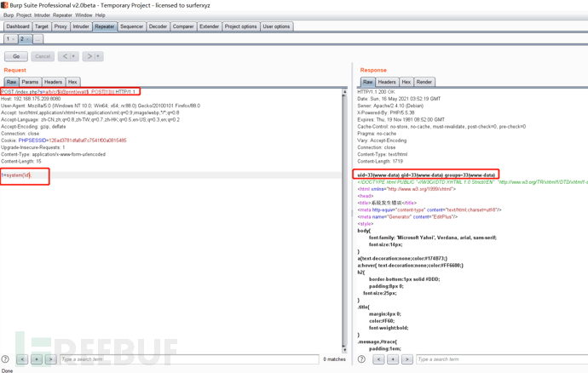Click request search options plus button
This screenshot has height=373, width=588.
(x=37, y=359)
